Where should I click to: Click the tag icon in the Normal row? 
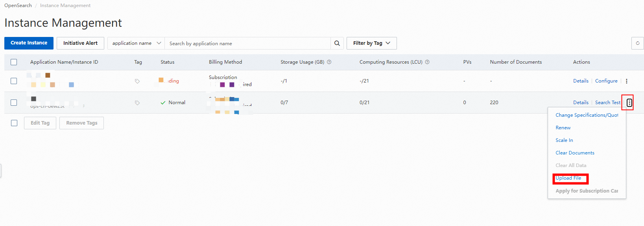137,103
